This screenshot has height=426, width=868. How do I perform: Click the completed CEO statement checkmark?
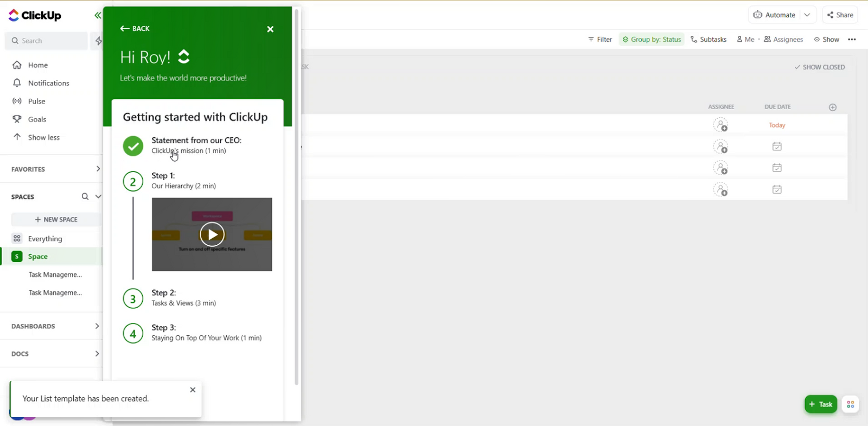(x=133, y=146)
